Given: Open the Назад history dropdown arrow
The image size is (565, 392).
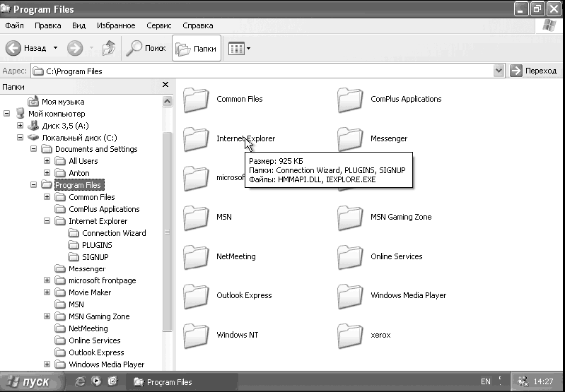Looking at the screenshot, I should [x=55, y=48].
